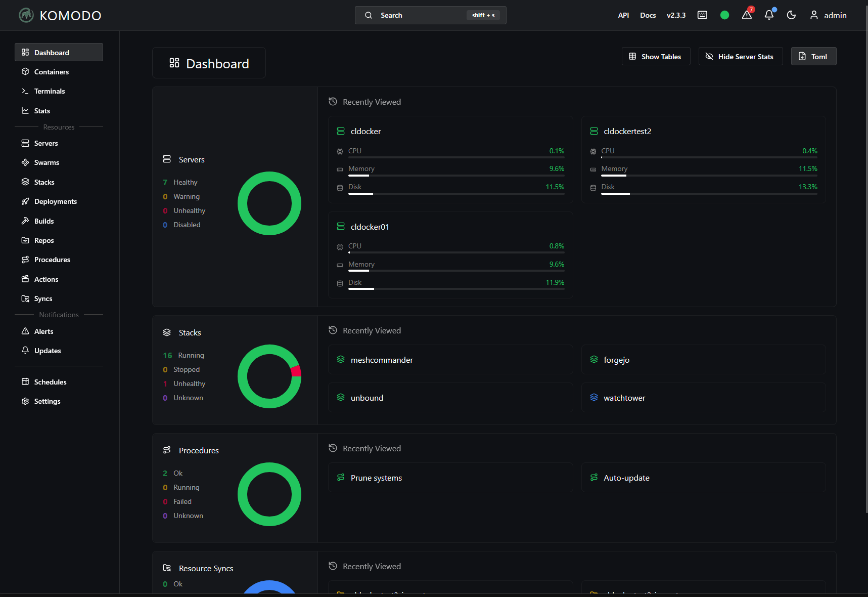Open the forgejo stack
The width and height of the screenshot is (868, 597).
pyautogui.click(x=703, y=360)
